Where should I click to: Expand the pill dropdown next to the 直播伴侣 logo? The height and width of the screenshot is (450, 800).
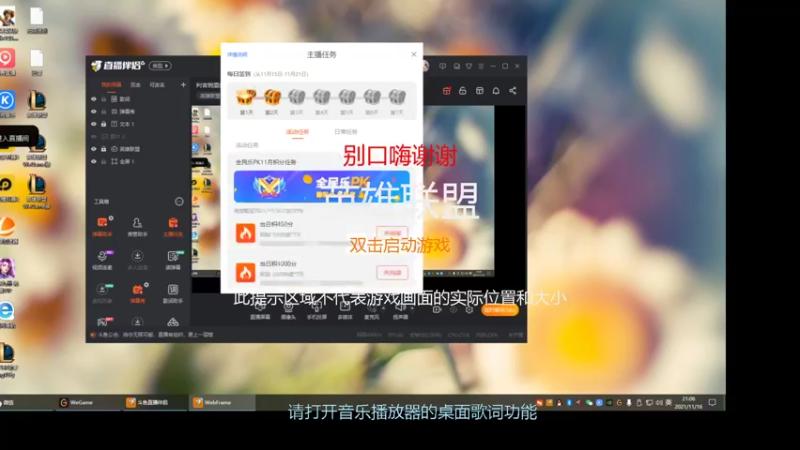160,66
